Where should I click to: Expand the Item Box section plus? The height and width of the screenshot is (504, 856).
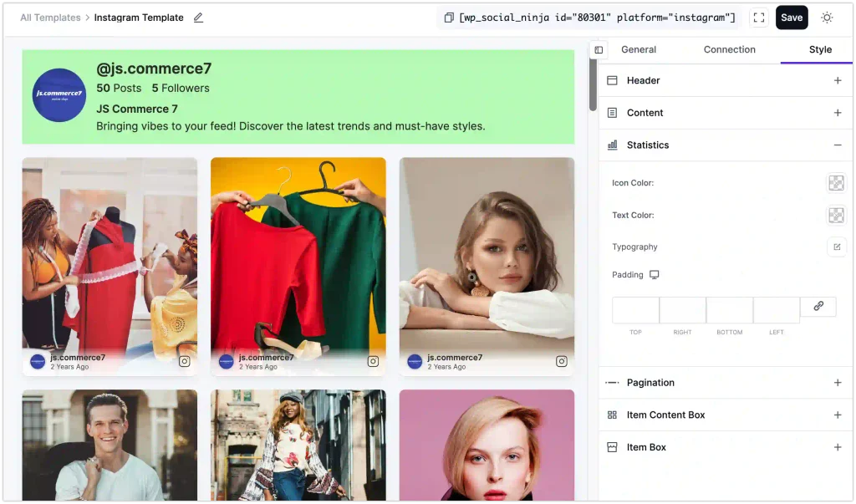[x=838, y=447]
